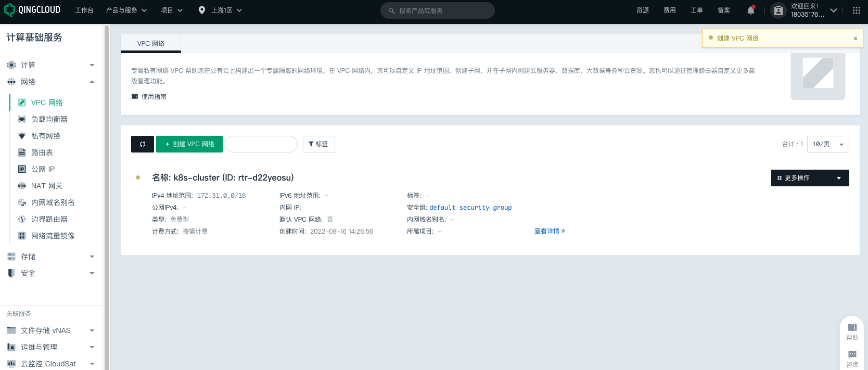Image resolution: width=868 pixels, height=370 pixels.
Task: Select 路由表 in sidebar
Action: pyautogui.click(x=42, y=152)
